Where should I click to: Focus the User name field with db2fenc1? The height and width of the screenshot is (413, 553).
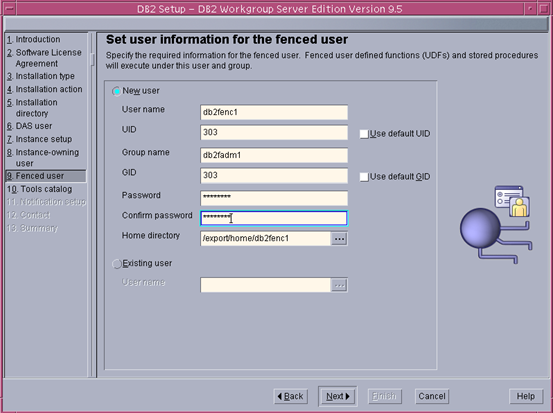(274, 113)
